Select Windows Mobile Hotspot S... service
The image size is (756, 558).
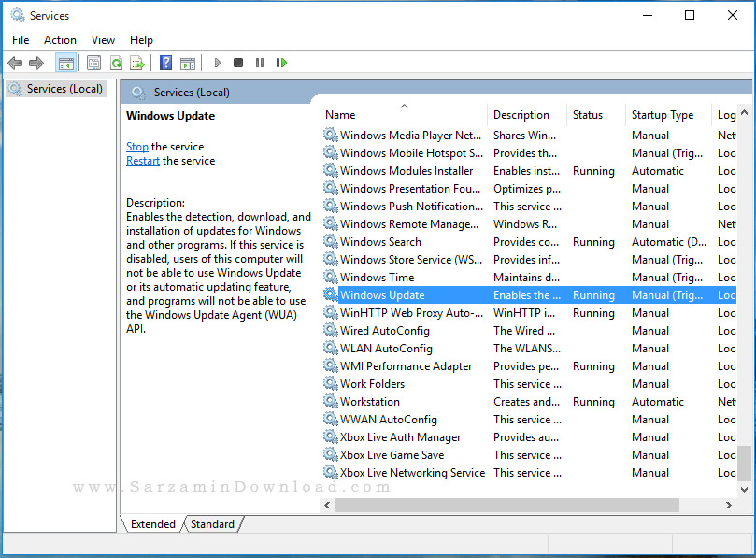(411, 153)
